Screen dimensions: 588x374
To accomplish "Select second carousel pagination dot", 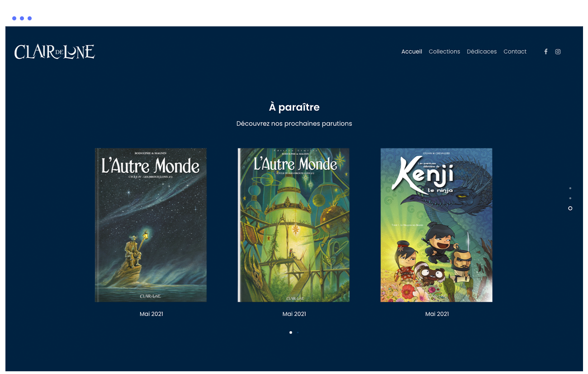I will pyautogui.click(x=298, y=332).
